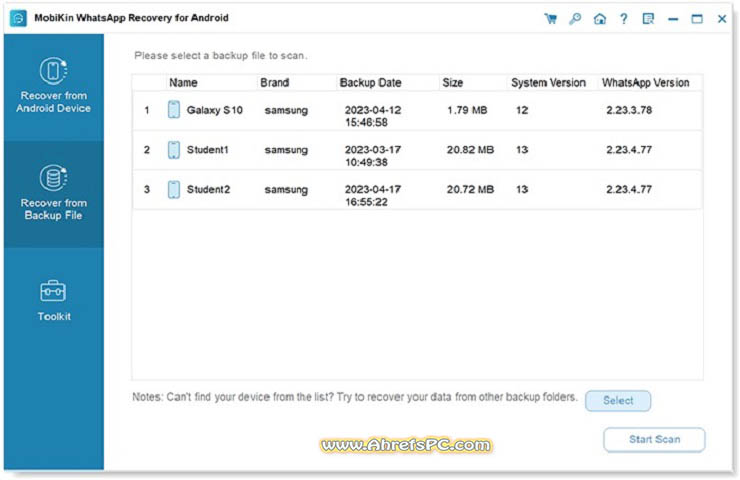The height and width of the screenshot is (480, 740).
Task: Click the 1.79 MB size cell
Action: click(x=467, y=110)
